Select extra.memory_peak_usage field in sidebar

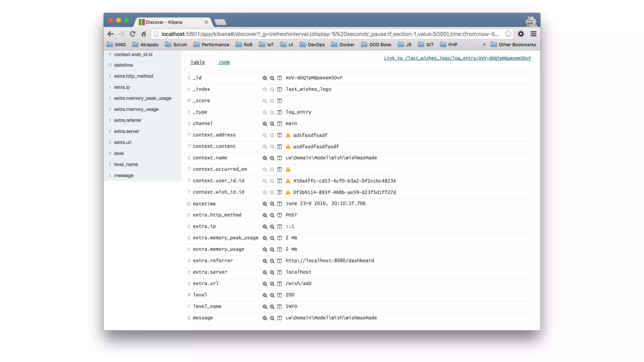(x=142, y=98)
